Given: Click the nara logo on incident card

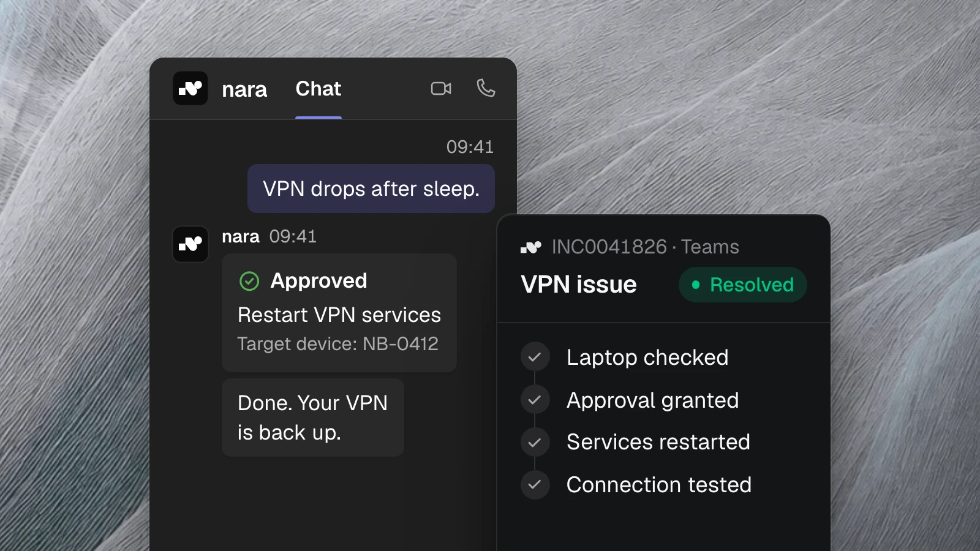Looking at the screenshot, I should (x=531, y=247).
